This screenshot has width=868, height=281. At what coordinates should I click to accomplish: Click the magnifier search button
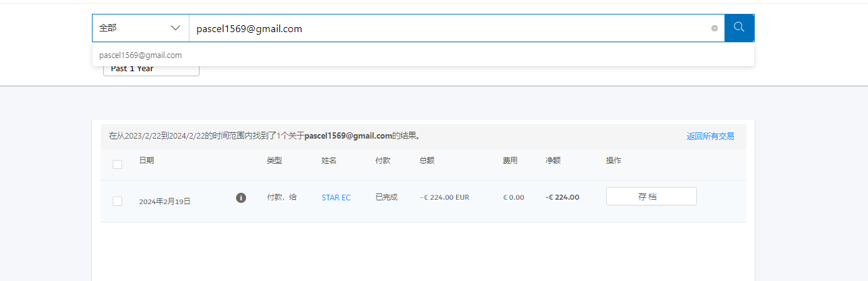[x=739, y=28]
